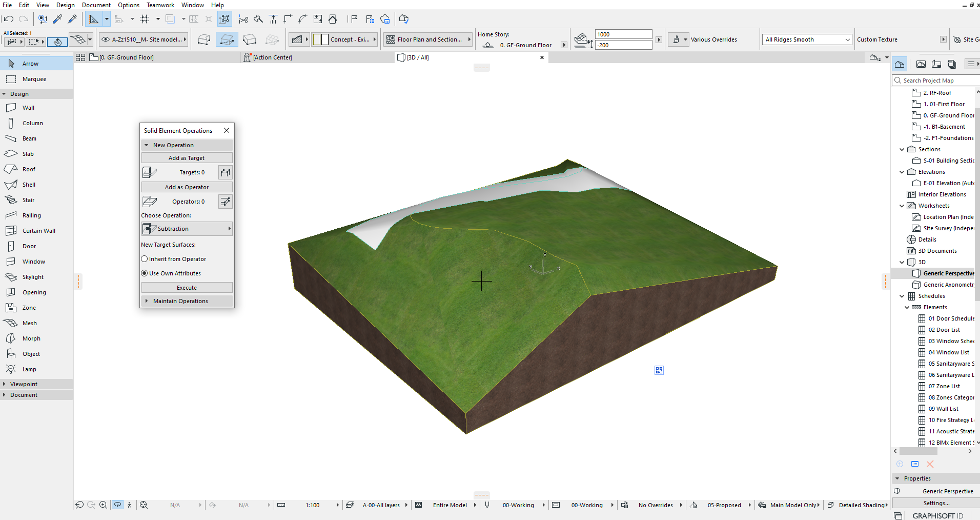980x520 pixels.
Task: Toggle the guide lines ruler tool
Action: (93, 19)
